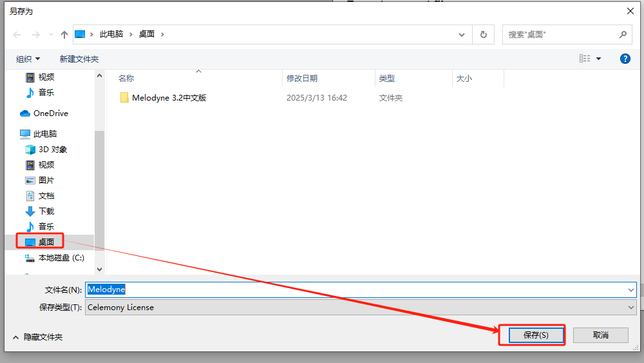This screenshot has height=363, width=644.
Task: Select 桌面 in the address breadcrumb
Action: (147, 34)
